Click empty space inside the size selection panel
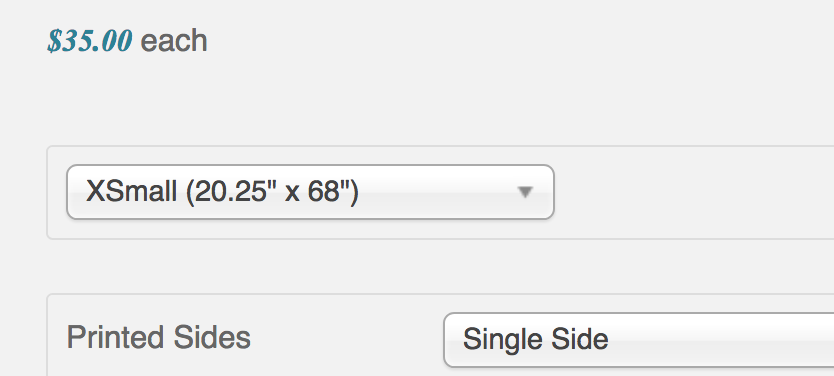Screen dimensions: 834x376 pyautogui.click(x=691, y=192)
